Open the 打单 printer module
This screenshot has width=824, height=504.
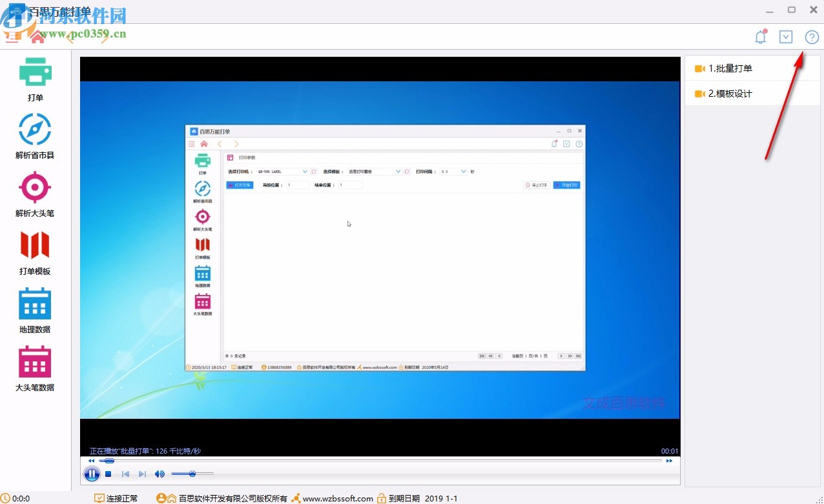coord(35,79)
